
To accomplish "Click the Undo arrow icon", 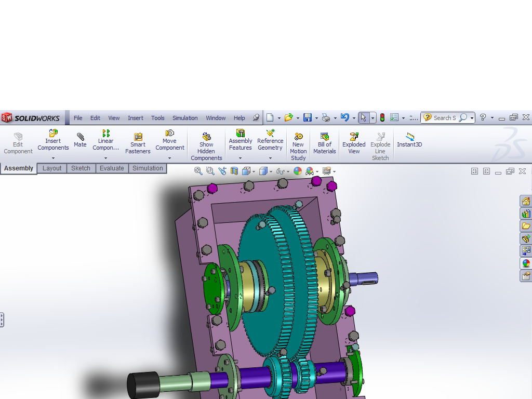I will click(x=345, y=117).
